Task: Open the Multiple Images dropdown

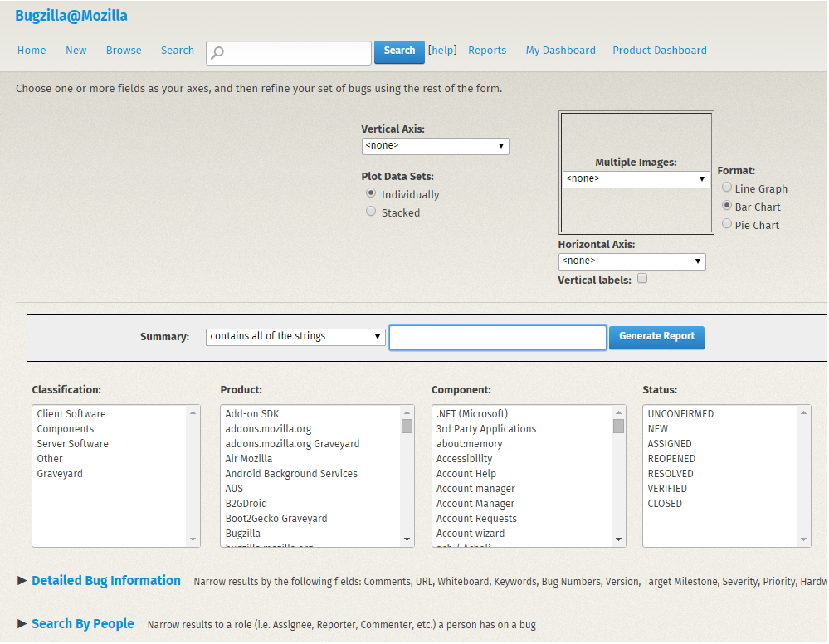Action: 636,178
